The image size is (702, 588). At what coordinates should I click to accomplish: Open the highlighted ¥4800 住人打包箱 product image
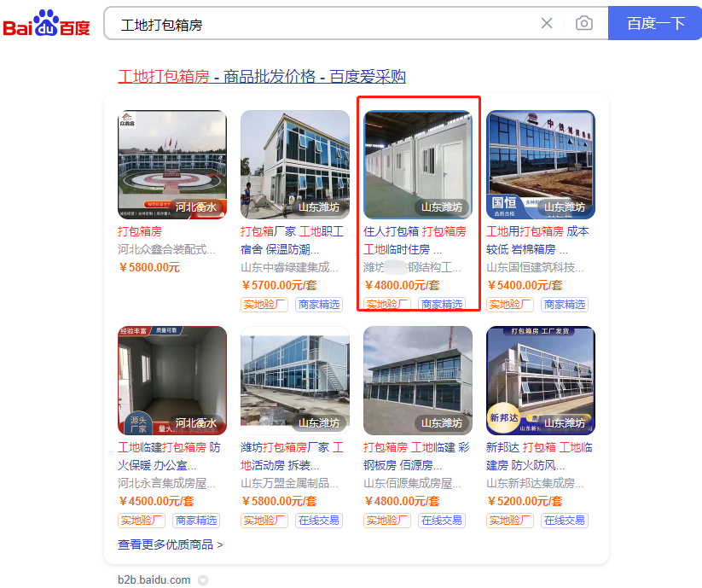click(x=418, y=165)
